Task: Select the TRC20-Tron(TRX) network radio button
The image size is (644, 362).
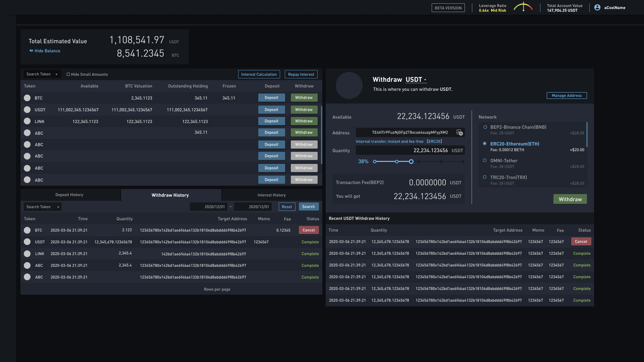Action: [485, 177]
